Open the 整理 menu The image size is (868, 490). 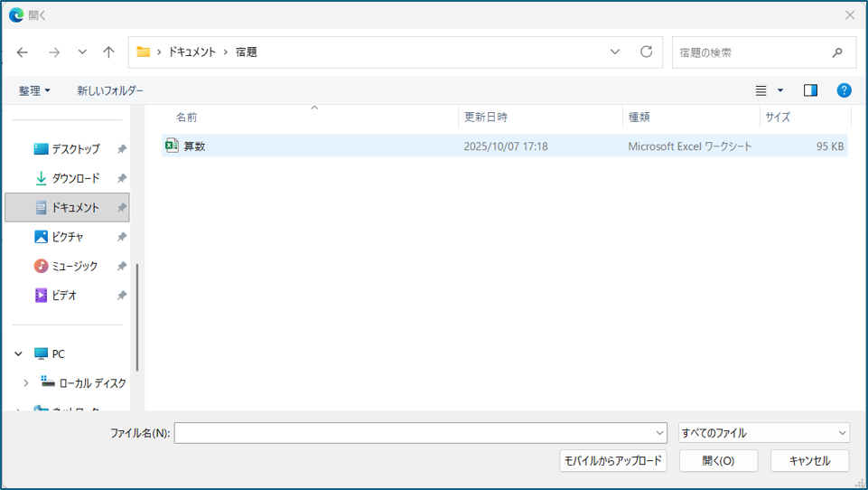click(x=34, y=90)
